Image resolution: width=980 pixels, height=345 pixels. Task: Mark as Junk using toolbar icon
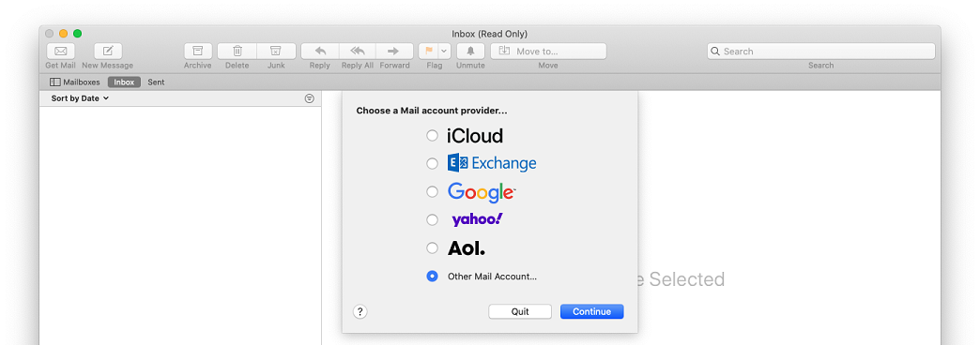coord(276,52)
